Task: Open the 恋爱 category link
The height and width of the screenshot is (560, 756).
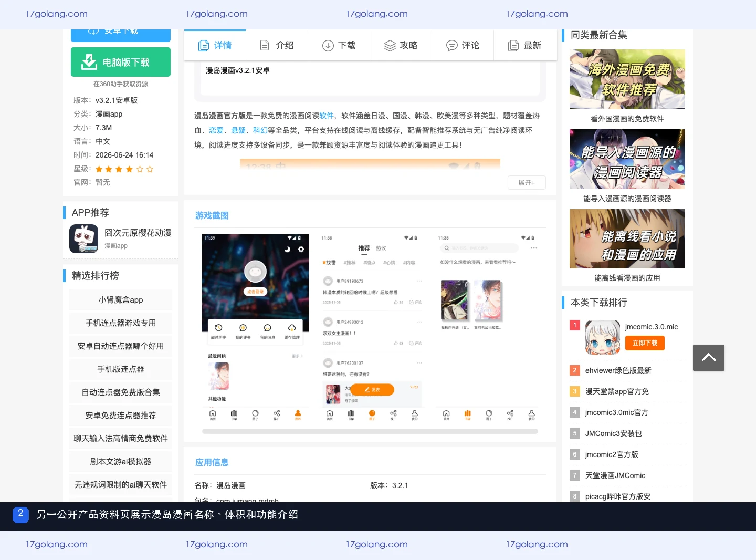Action: [x=216, y=130]
